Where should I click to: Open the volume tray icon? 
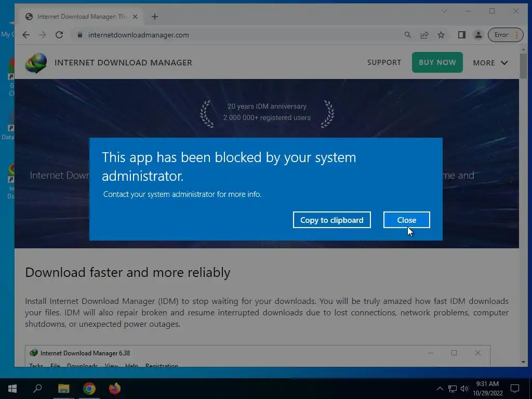coord(464,389)
